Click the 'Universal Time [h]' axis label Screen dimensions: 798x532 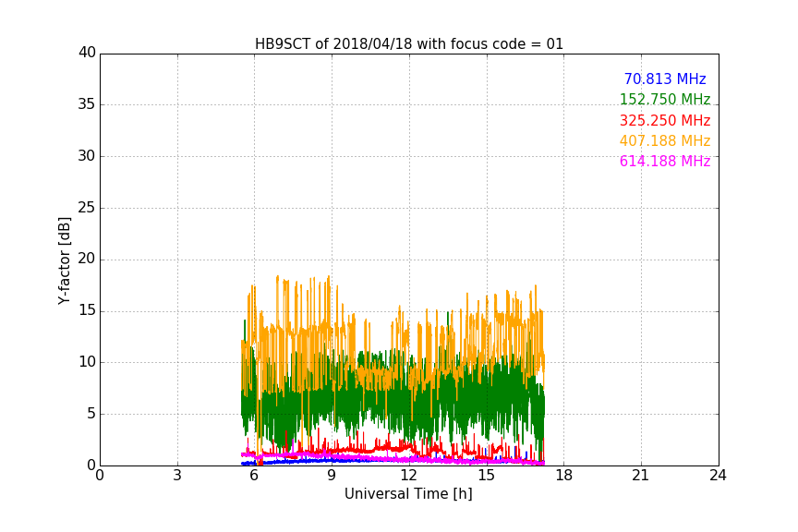(x=408, y=494)
